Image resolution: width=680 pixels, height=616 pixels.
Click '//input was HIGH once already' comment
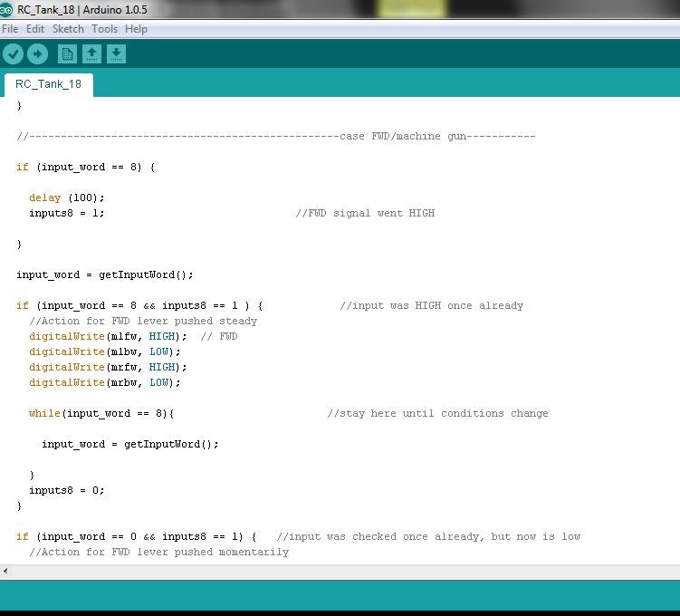click(x=432, y=306)
